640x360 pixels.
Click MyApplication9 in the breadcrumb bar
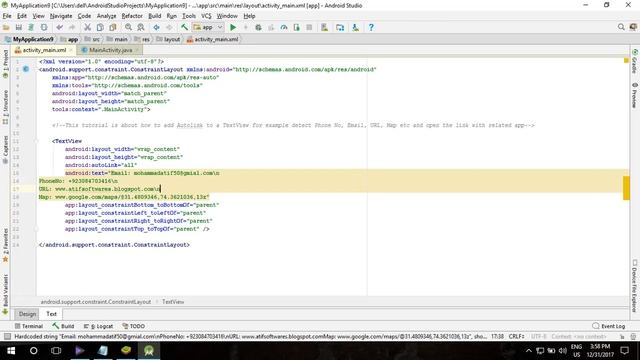pyautogui.click(x=29, y=39)
